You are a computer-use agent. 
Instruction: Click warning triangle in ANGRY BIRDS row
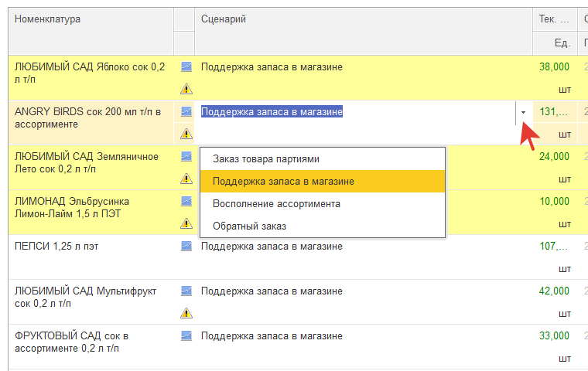click(x=186, y=134)
